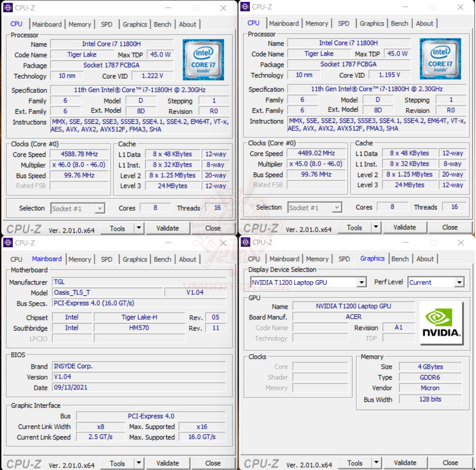The width and height of the screenshot is (476, 470).
Task: Click Validate button in top-left window
Action: (168, 228)
